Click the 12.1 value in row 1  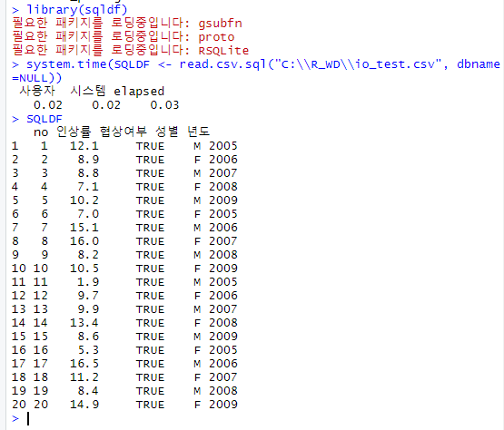[x=84, y=146]
